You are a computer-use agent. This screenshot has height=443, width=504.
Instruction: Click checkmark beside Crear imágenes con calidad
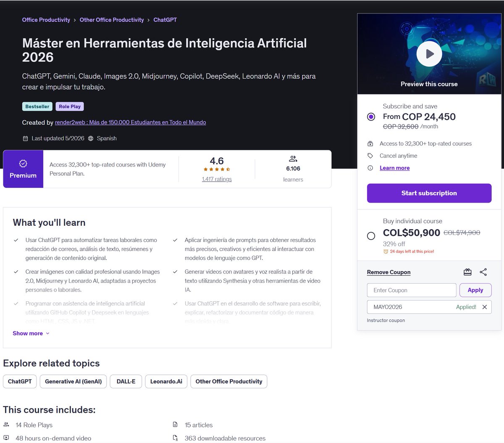coord(16,272)
